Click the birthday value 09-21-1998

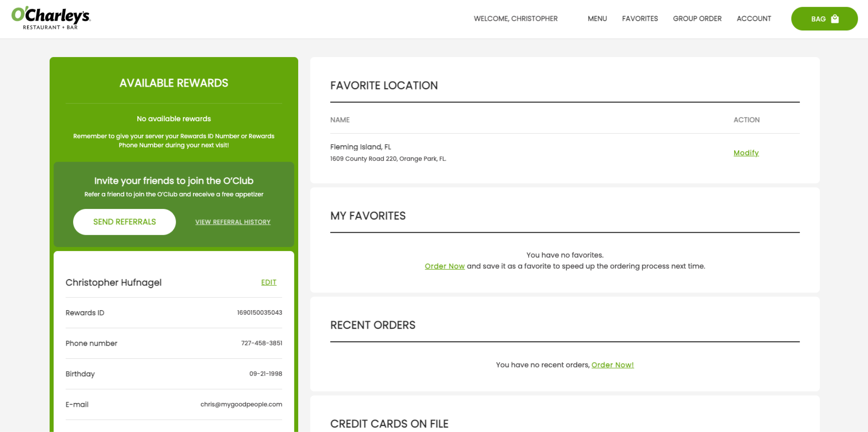click(266, 374)
